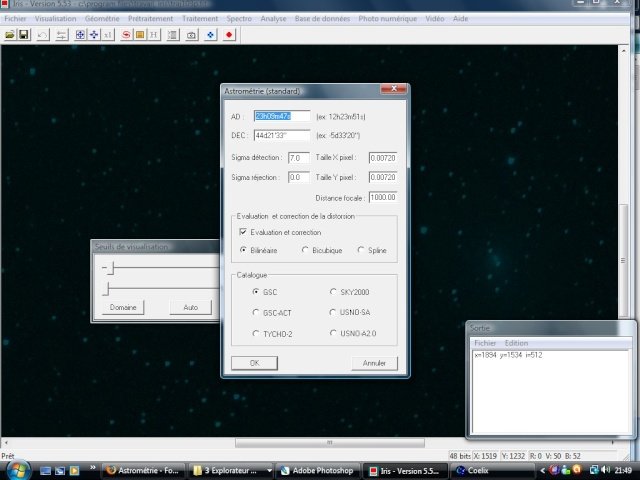640x480 pixels.
Task: Click the blue diamond arrows icon
Action: [x=210, y=35]
